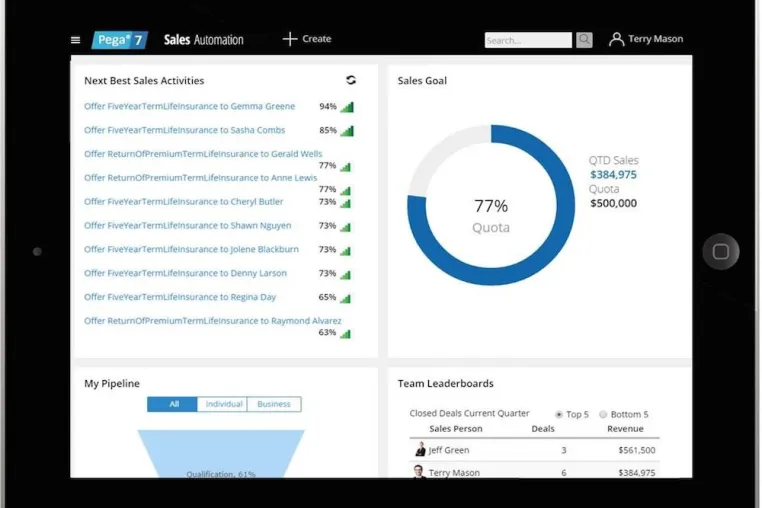Click signal bars icon beside 94%
The width and height of the screenshot is (762, 508).
(x=347, y=107)
